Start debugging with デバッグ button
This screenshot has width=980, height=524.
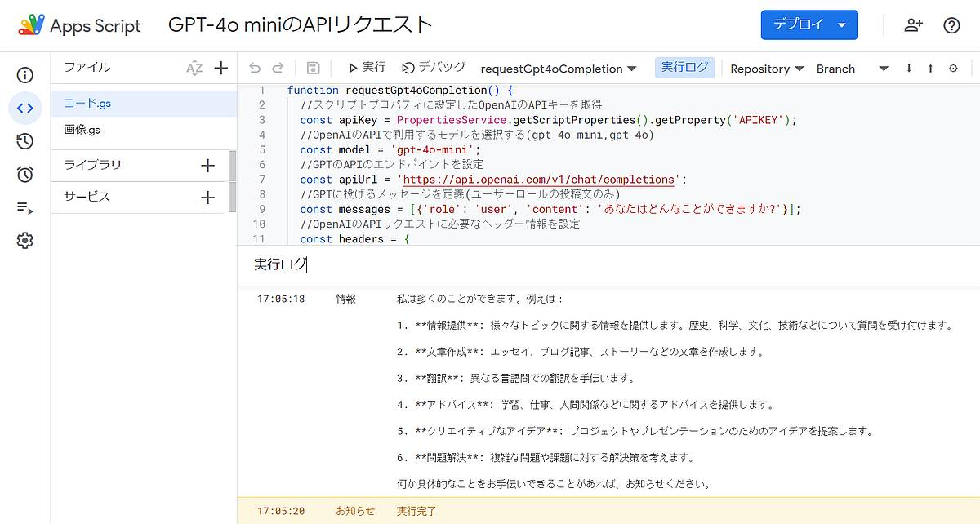[x=434, y=68]
